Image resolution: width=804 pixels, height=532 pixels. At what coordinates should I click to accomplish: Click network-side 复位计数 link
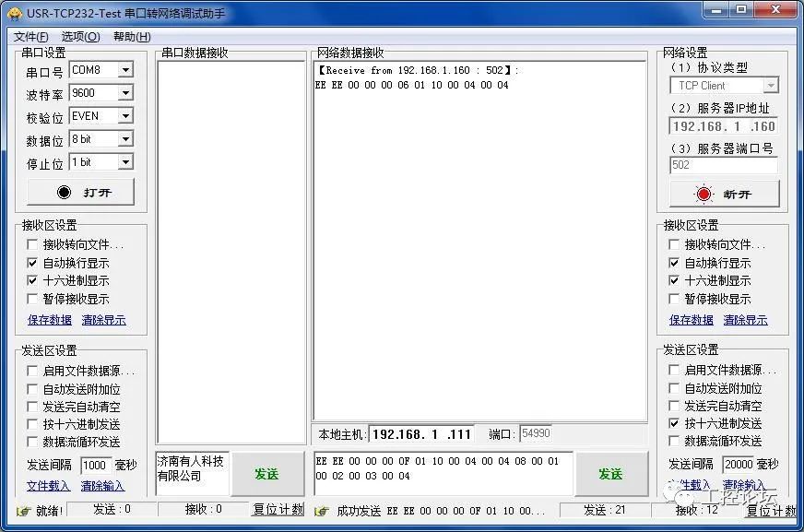coord(771,511)
